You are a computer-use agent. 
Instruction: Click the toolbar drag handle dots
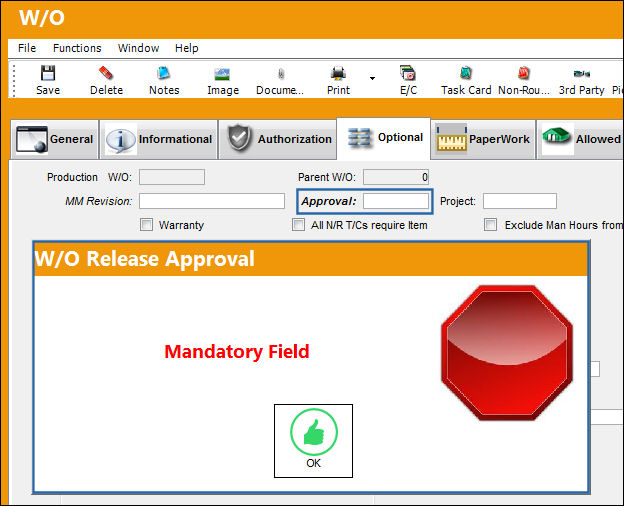[x=14, y=81]
